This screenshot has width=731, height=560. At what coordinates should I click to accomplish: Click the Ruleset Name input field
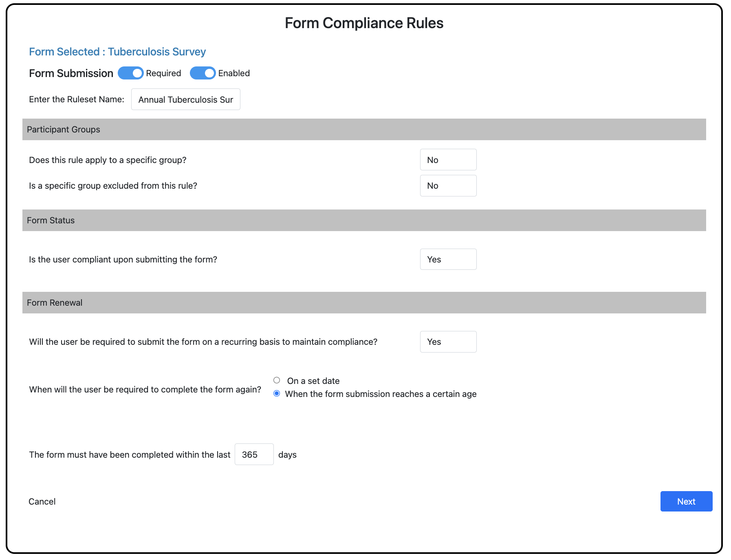tap(185, 99)
